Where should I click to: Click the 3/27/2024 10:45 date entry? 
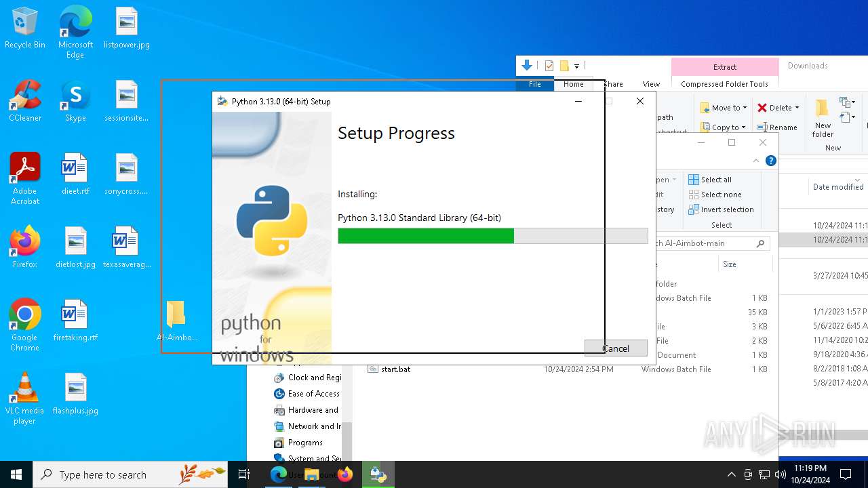point(840,276)
